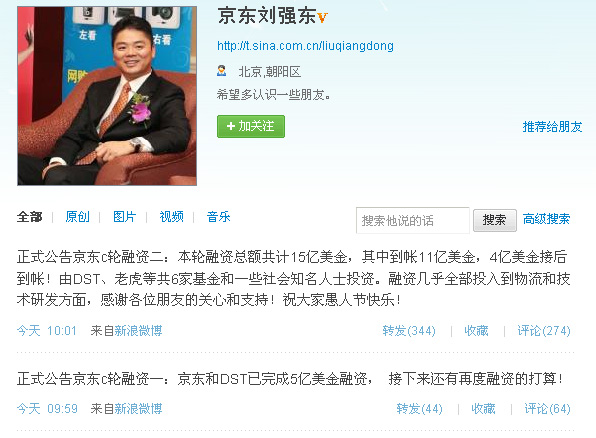
Task: Switch to the 音乐 tab
Action: (x=219, y=217)
